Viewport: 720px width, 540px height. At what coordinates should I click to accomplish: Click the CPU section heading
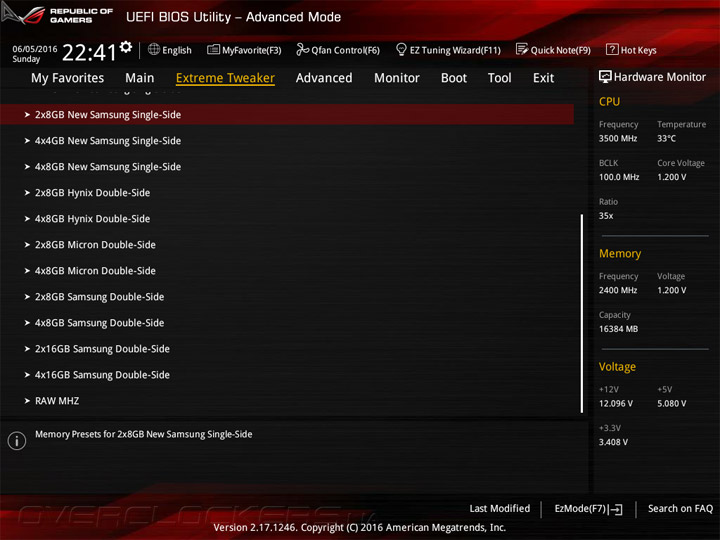coord(609,101)
